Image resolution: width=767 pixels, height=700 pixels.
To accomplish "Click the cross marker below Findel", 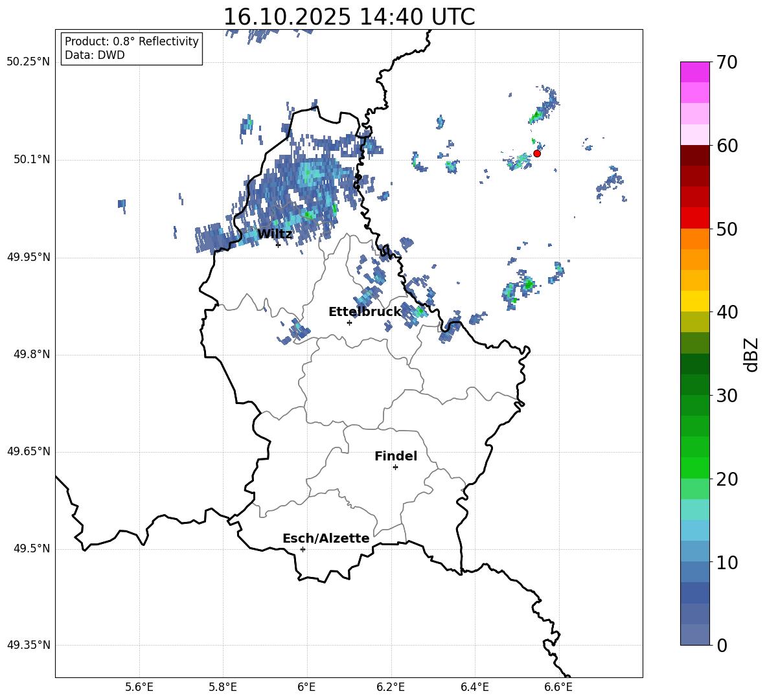I will point(395,468).
